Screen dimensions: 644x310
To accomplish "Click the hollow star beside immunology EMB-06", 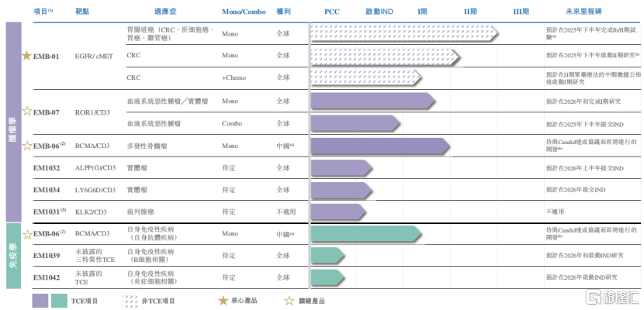I will (x=26, y=234).
